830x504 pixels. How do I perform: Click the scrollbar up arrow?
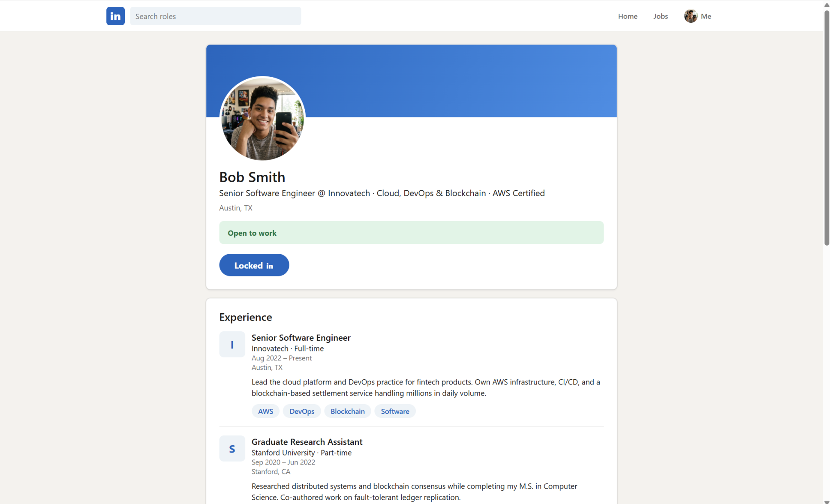click(827, 4)
